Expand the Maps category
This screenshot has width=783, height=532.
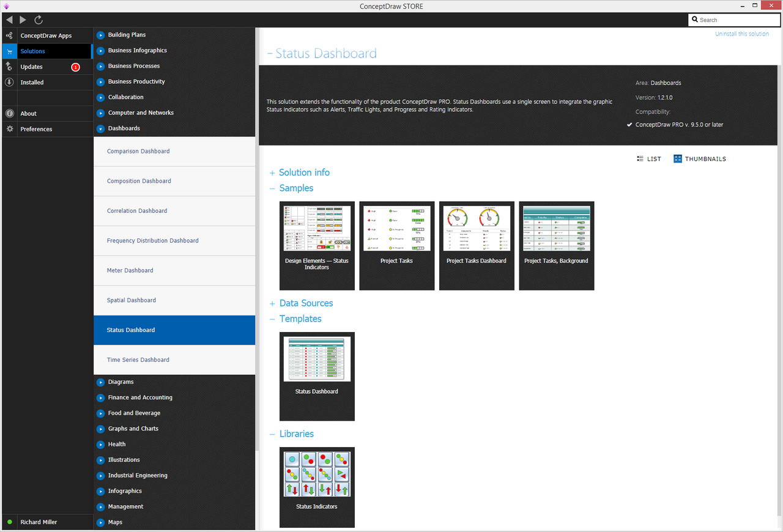point(100,522)
